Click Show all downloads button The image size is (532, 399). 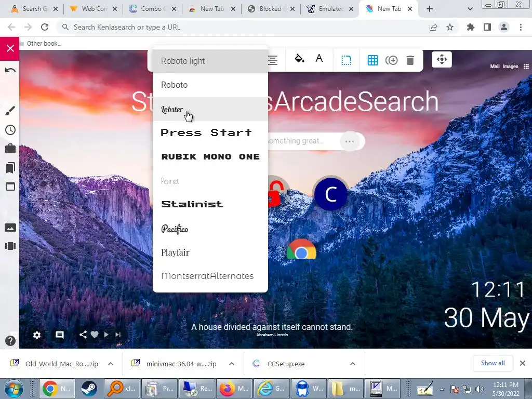493,363
